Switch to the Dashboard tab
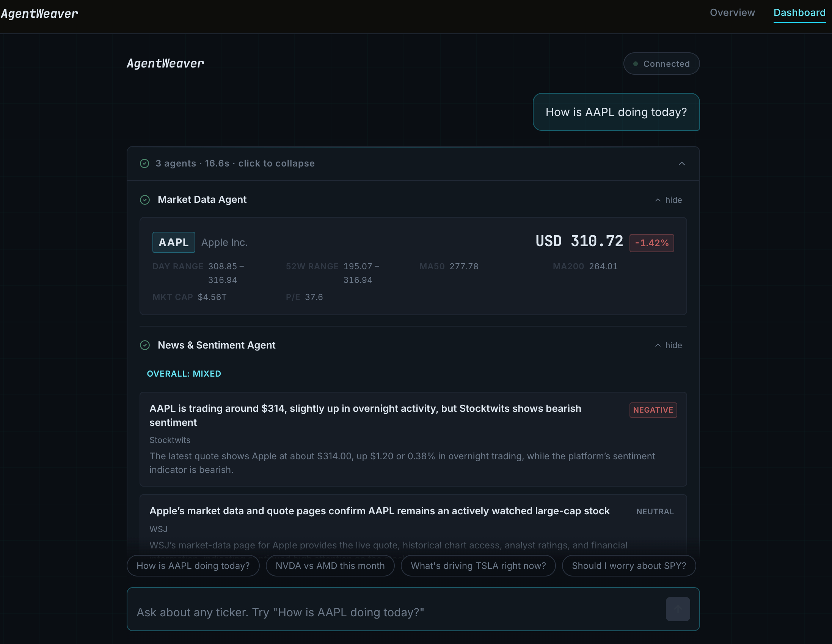The height and width of the screenshot is (644, 832). click(x=799, y=13)
